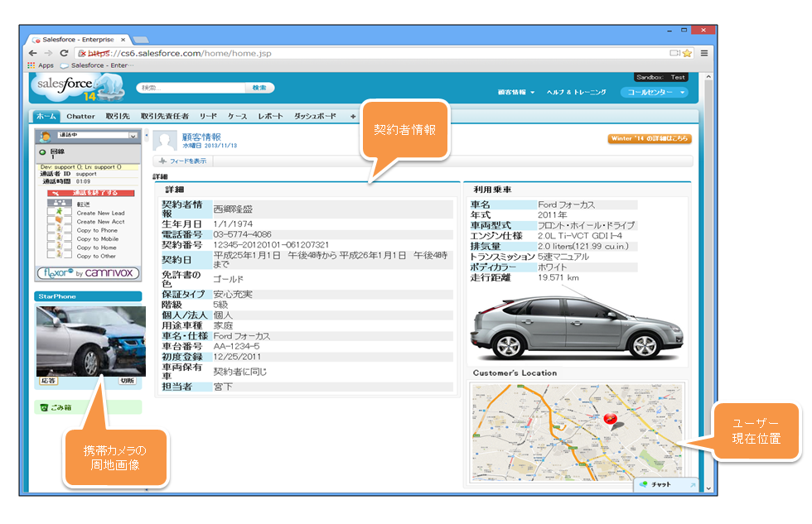The width and height of the screenshot is (812, 524).
Task: Click the Create New Lead star icon
Action: [x=59, y=212]
